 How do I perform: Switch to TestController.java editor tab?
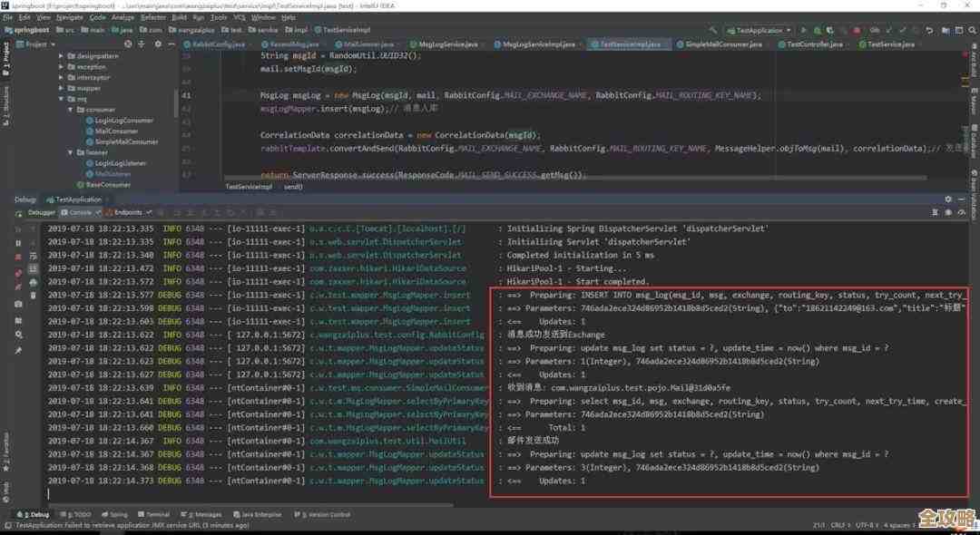point(811,44)
